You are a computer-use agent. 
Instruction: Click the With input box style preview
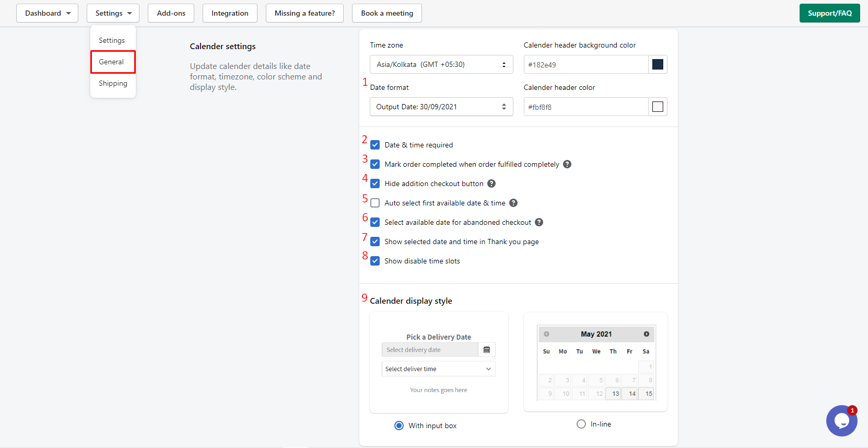coord(439,363)
